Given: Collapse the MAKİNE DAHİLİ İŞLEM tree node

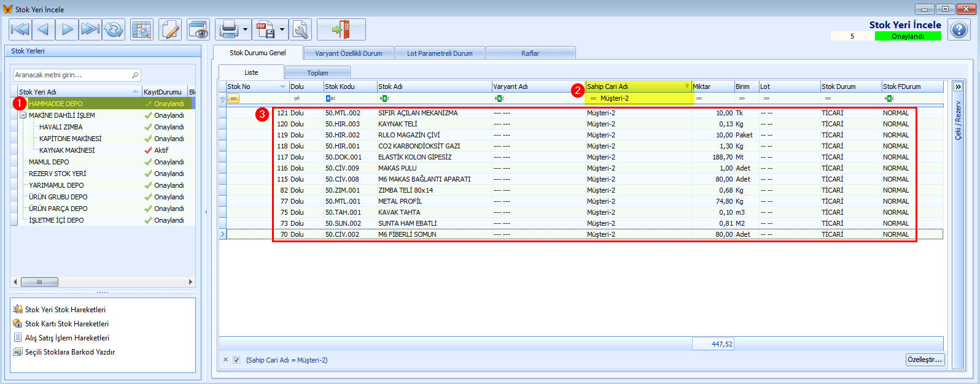Looking at the screenshot, I should point(23,115).
